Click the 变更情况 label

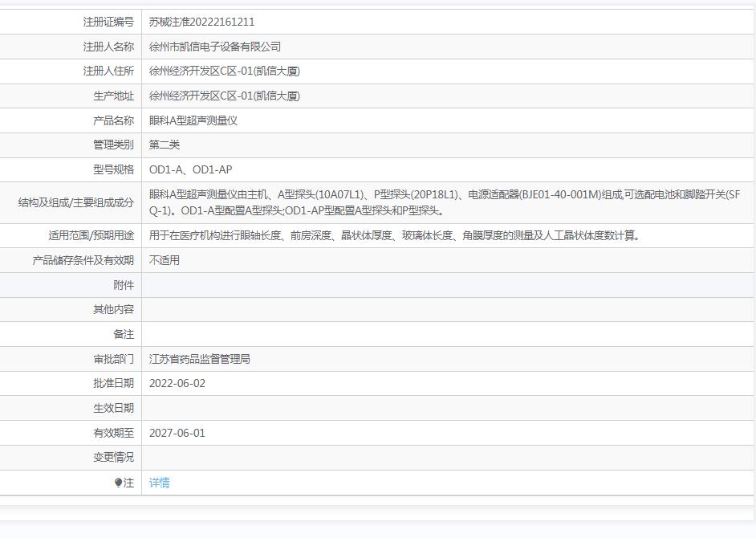[x=113, y=458]
